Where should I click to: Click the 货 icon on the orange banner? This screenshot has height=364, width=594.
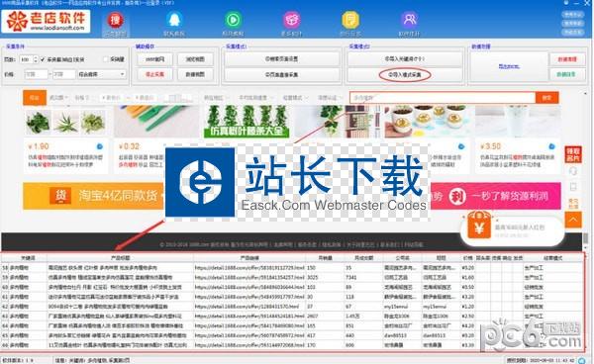click(60, 196)
